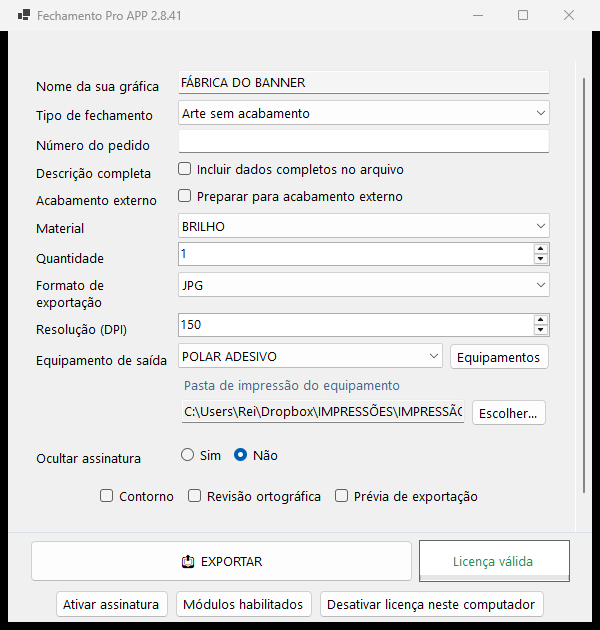
Task: Click the vertical scrollbar on the right
Action: click(x=584, y=285)
